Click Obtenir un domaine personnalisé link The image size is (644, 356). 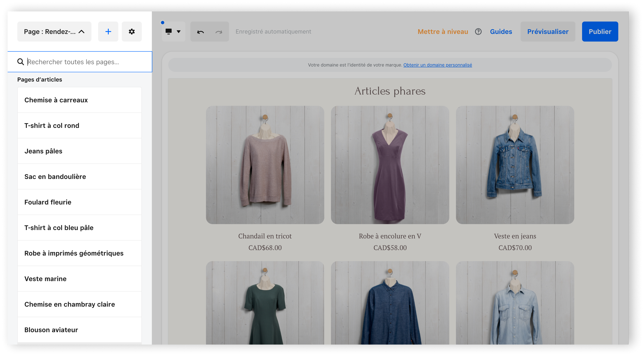click(x=437, y=65)
